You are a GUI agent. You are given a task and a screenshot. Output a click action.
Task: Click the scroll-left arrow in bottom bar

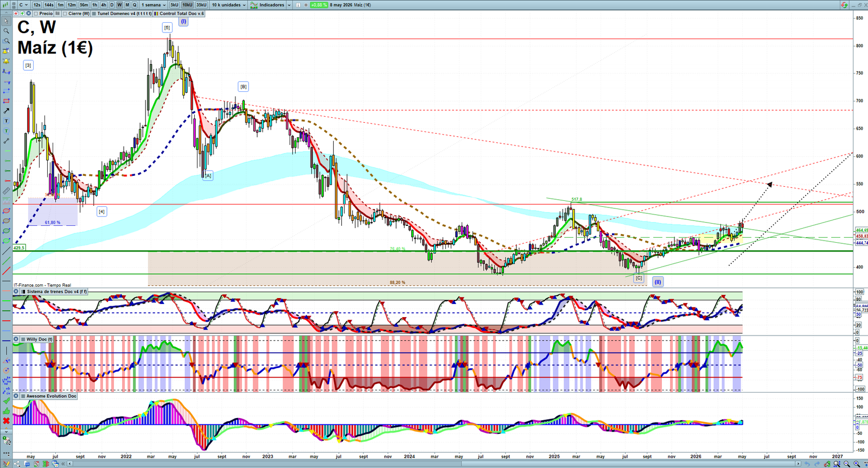coord(70,464)
